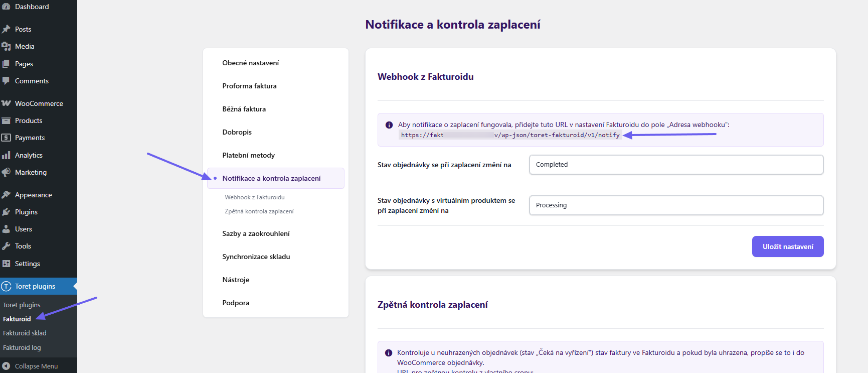Image resolution: width=868 pixels, height=373 pixels.
Task: Switch to Dobropis section
Action: [x=237, y=132]
